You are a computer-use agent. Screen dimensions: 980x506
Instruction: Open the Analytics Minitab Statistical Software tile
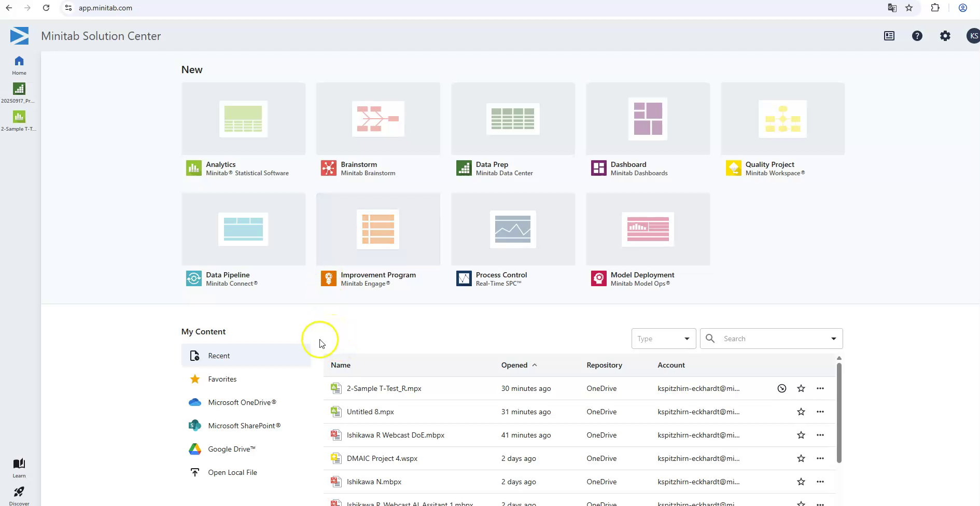click(243, 131)
